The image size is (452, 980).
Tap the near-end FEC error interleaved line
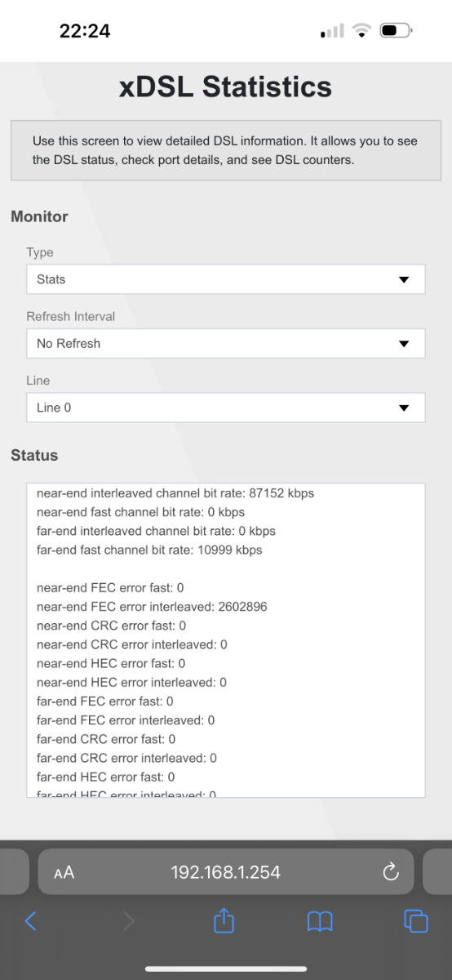click(152, 607)
